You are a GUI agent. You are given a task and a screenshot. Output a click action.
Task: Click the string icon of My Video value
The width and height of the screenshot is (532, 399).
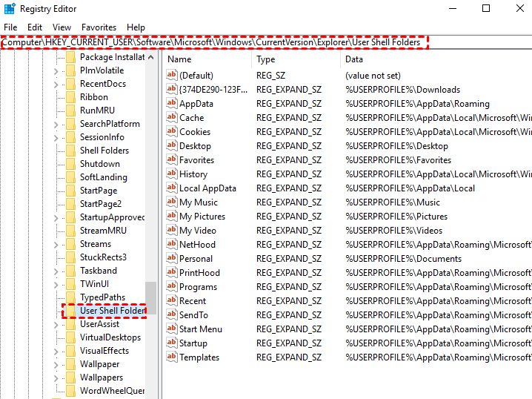tap(172, 230)
